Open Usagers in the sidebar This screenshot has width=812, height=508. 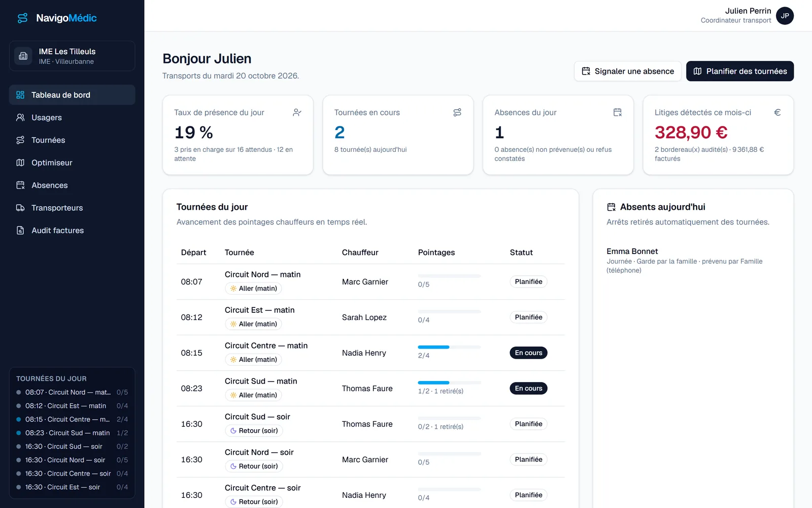coord(72,117)
